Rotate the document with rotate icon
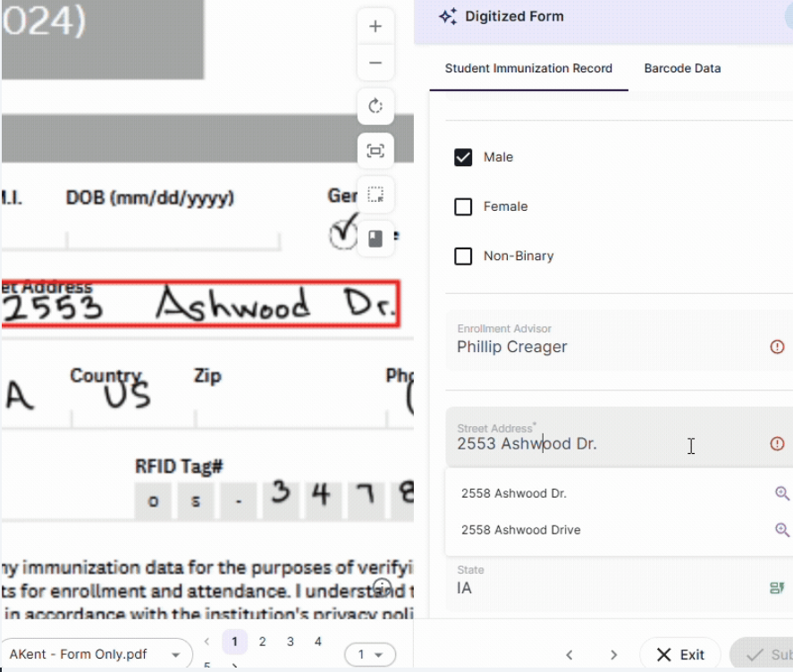The width and height of the screenshot is (793, 672). point(375,107)
